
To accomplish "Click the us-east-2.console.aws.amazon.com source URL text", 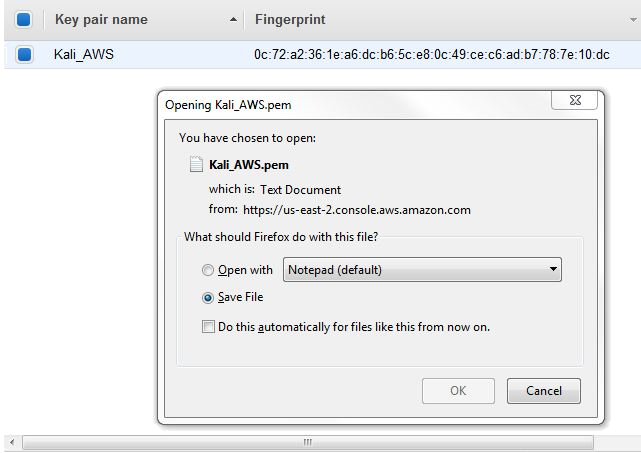I will point(357,210).
